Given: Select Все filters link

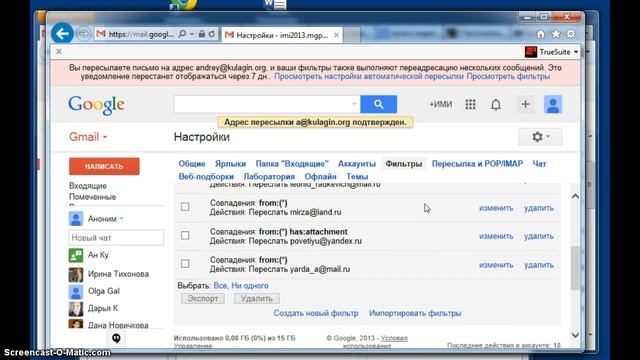Looking at the screenshot, I should [x=220, y=286].
